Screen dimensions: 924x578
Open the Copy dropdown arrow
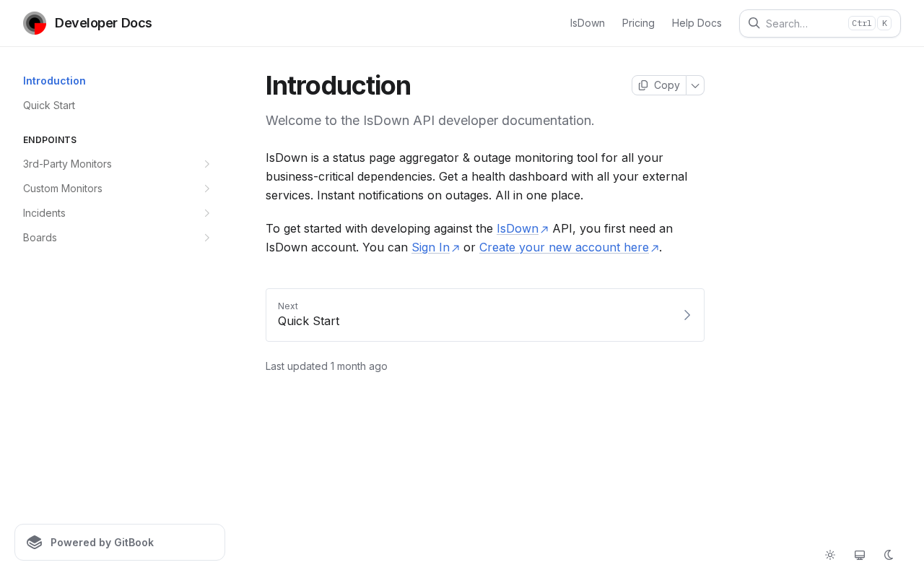coord(695,85)
